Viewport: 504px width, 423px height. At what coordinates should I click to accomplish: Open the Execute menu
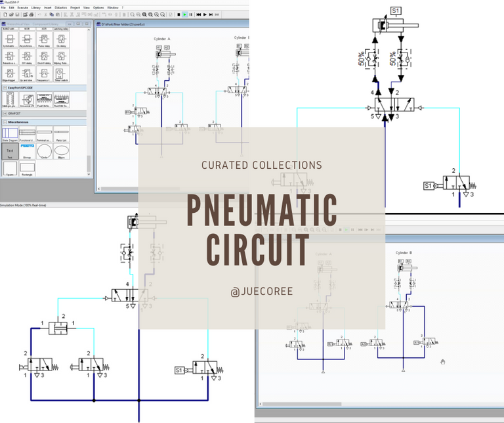tap(22, 7)
